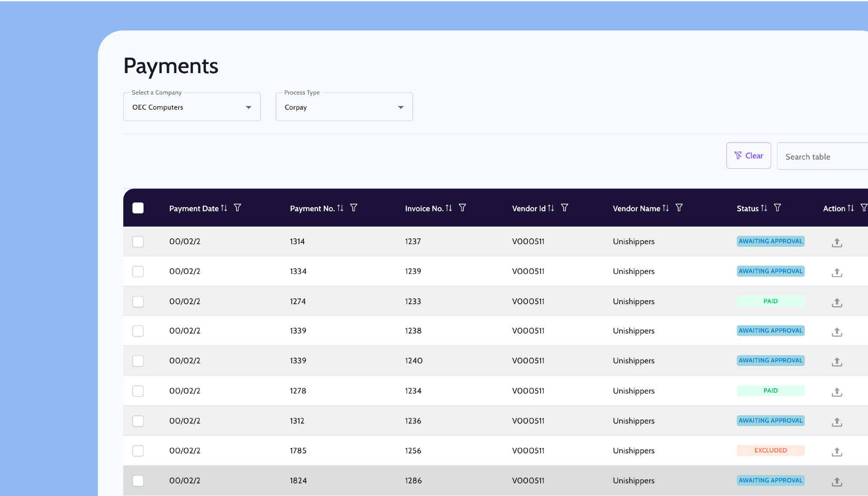Toggle the select-all header checkbox
868x496 pixels.
point(138,208)
